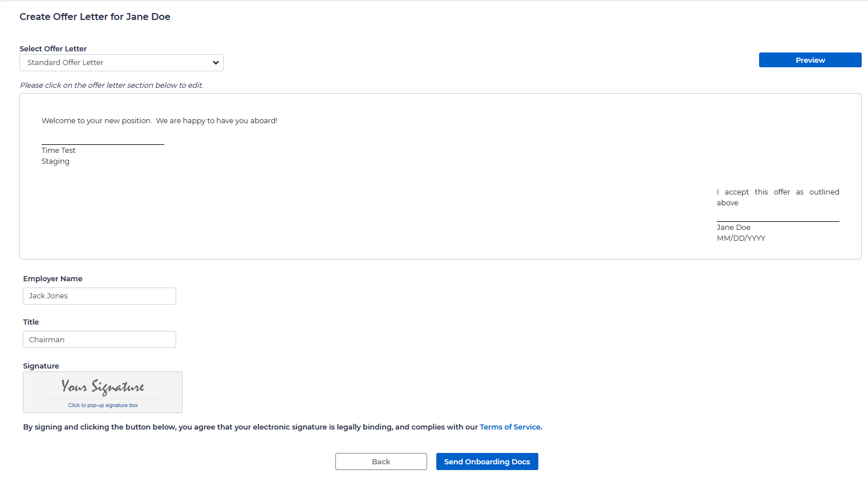
Task: Select the 'Time Test' text in the letter
Action: pos(58,151)
